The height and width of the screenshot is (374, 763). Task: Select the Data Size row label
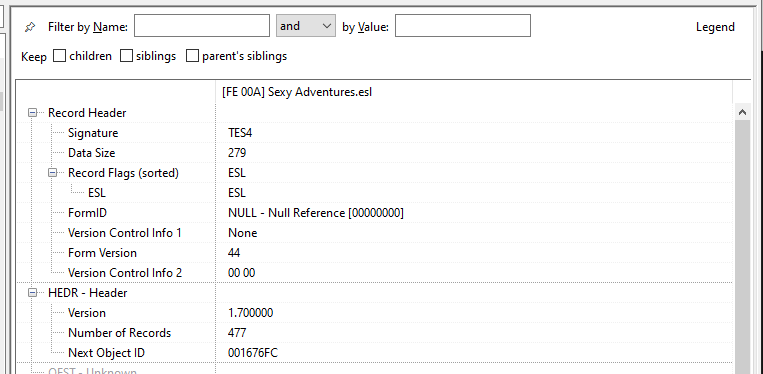(x=91, y=153)
